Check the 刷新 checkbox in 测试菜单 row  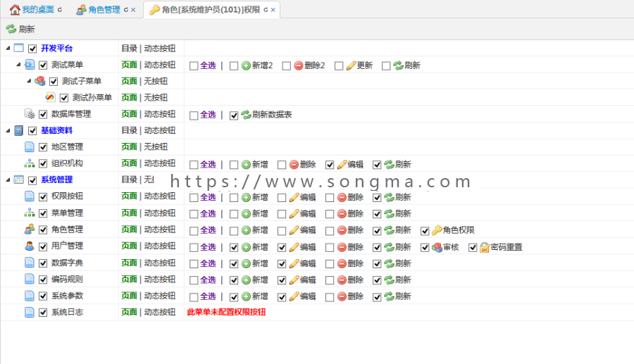[x=386, y=66]
